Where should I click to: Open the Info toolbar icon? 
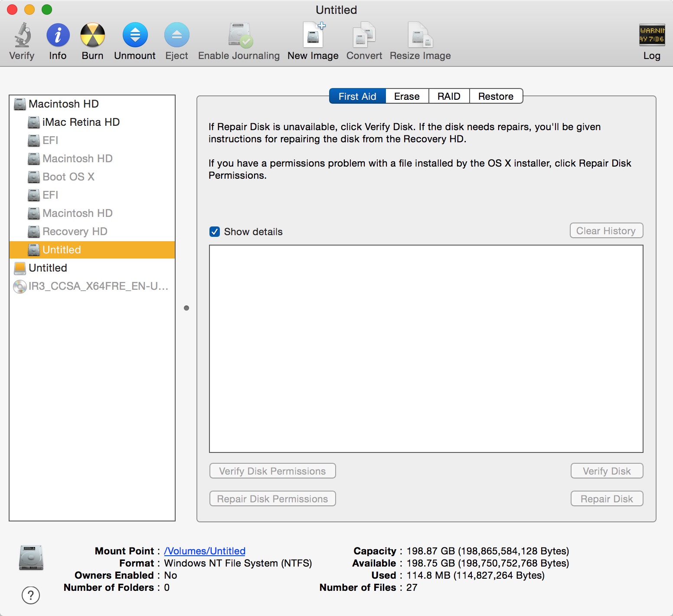pos(58,36)
